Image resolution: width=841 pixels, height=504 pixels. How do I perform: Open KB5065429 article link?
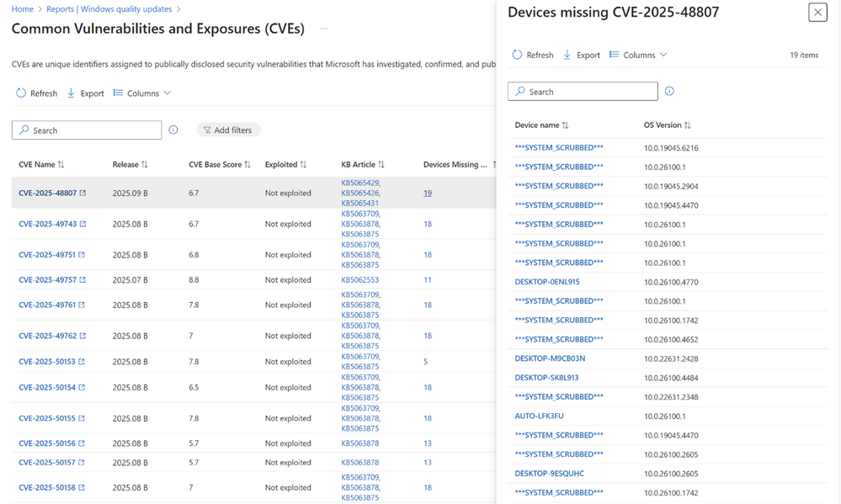[x=361, y=183]
